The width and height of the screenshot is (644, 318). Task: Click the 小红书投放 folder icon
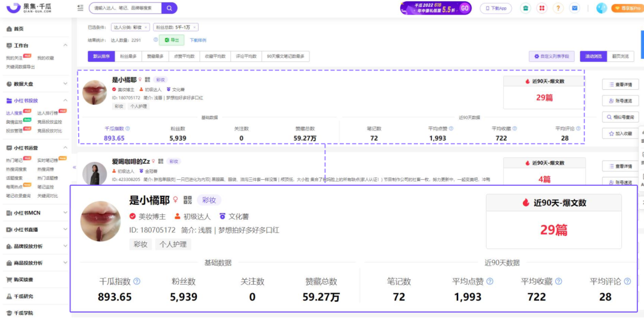[x=9, y=101]
